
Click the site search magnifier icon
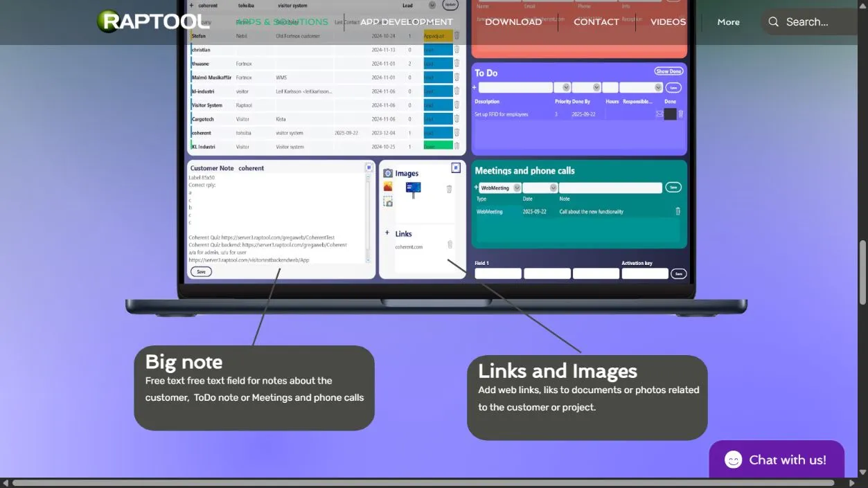tap(774, 21)
